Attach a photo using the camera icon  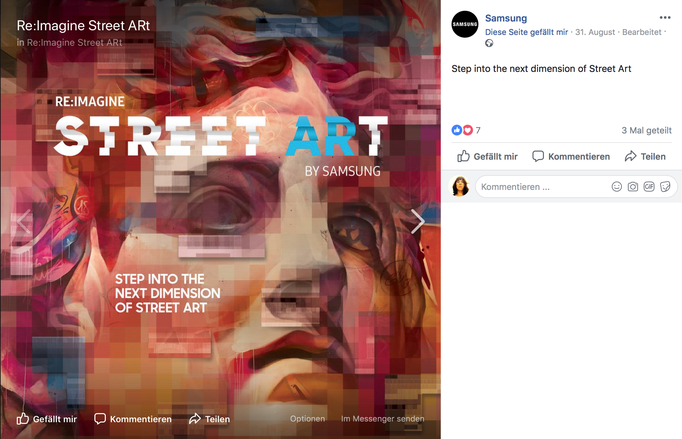click(x=633, y=187)
